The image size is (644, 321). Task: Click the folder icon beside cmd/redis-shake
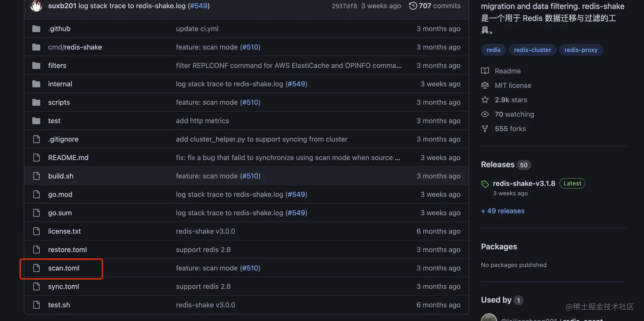click(x=36, y=47)
